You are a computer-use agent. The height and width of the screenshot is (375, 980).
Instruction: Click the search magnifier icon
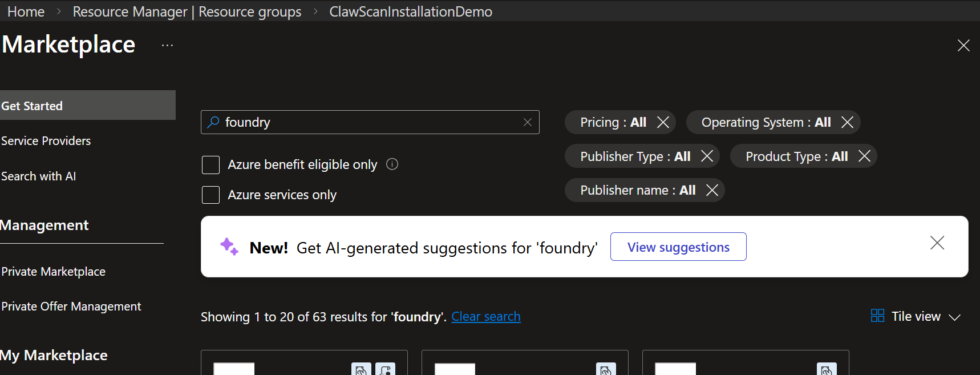pos(213,122)
